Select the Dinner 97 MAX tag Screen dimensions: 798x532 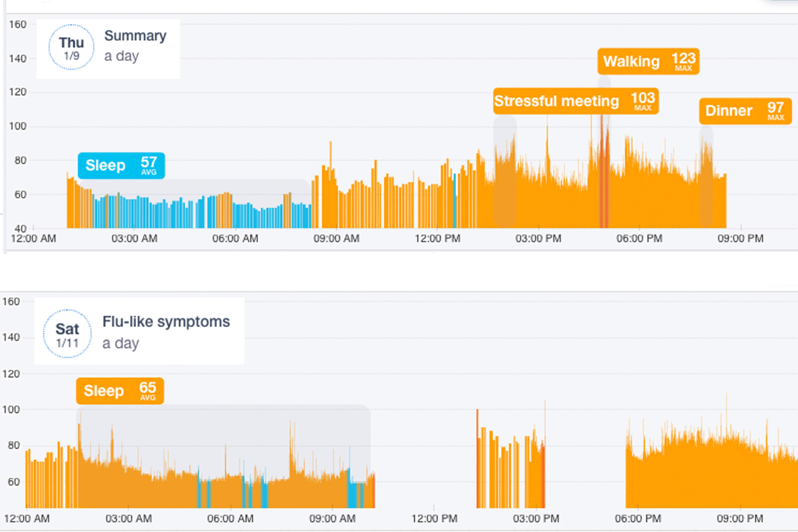(x=745, y=111)
